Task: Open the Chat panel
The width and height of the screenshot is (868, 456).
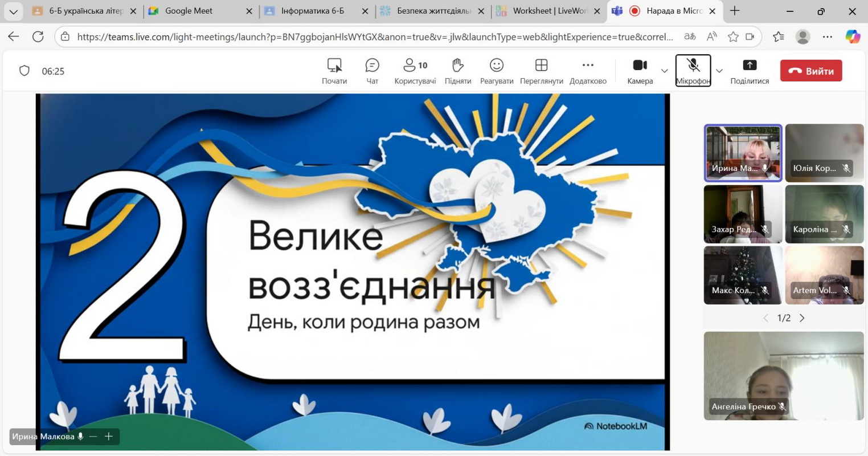Action: pos(372,71)
